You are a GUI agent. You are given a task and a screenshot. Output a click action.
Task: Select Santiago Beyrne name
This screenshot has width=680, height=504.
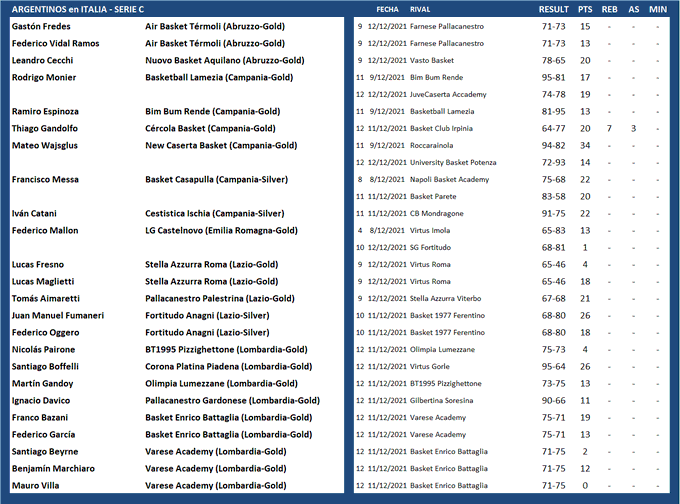click(x=45, y=452)
